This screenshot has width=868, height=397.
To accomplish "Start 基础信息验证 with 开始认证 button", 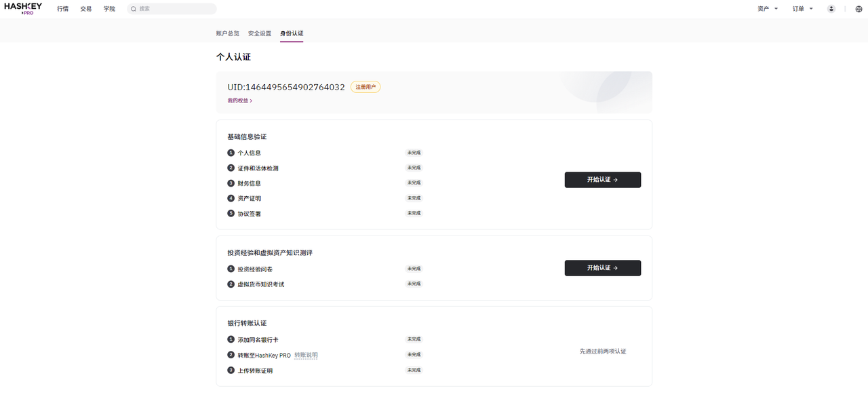I will pyautogui.click(x=603, y=180).
